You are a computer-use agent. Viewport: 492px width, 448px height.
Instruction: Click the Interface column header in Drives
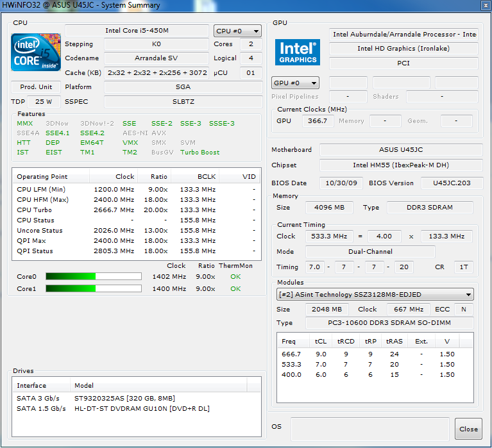click(x=41, y=385)
